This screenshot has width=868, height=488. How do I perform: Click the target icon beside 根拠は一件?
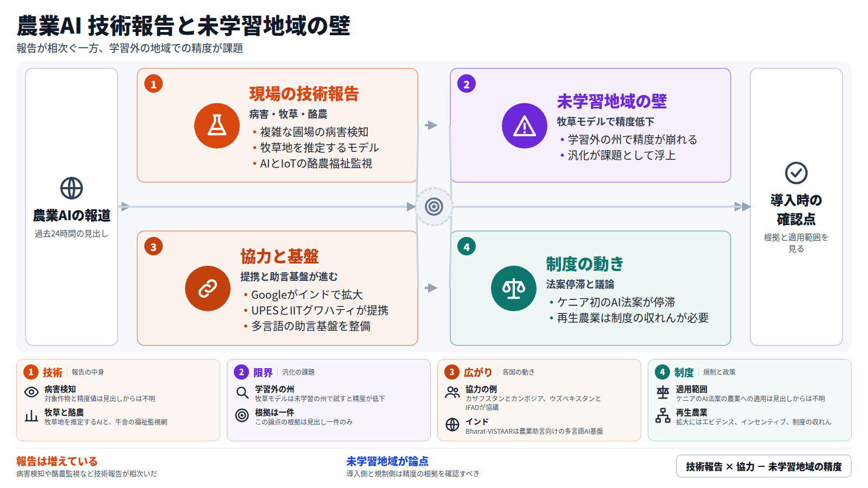point(242,415)
